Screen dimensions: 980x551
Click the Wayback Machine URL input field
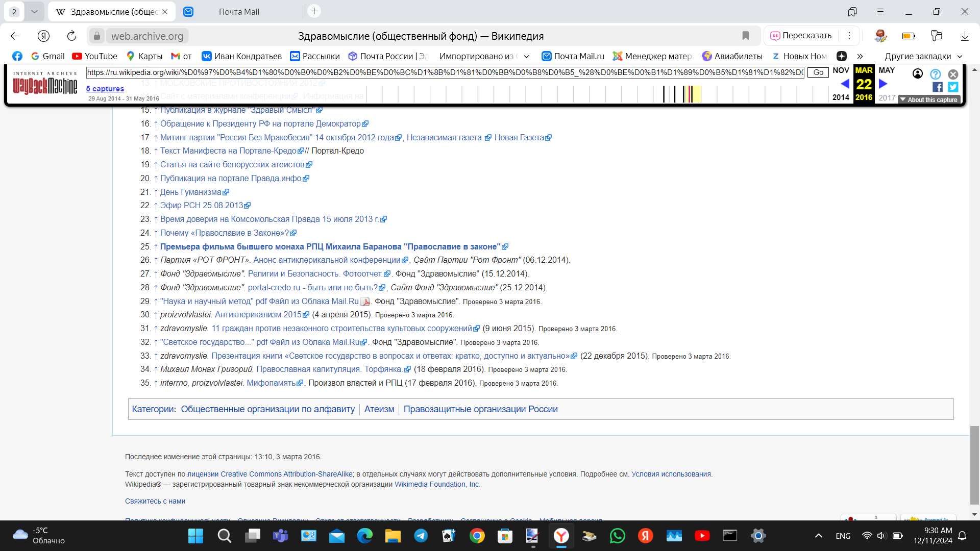coord(445,72)
